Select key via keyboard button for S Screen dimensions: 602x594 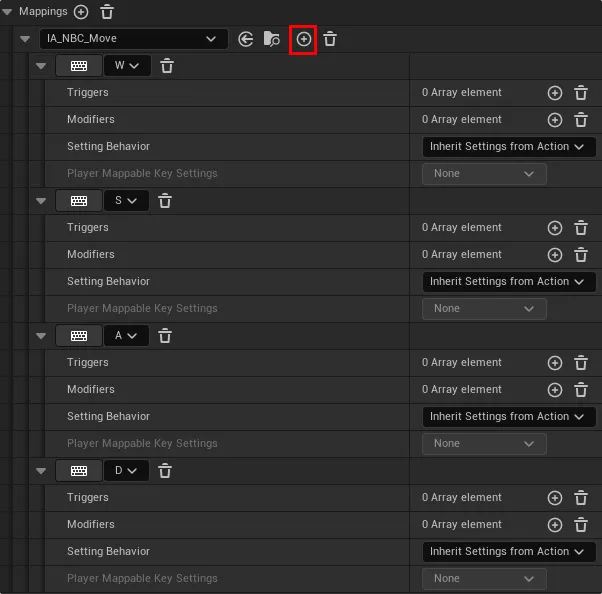[x=79, y=201]
